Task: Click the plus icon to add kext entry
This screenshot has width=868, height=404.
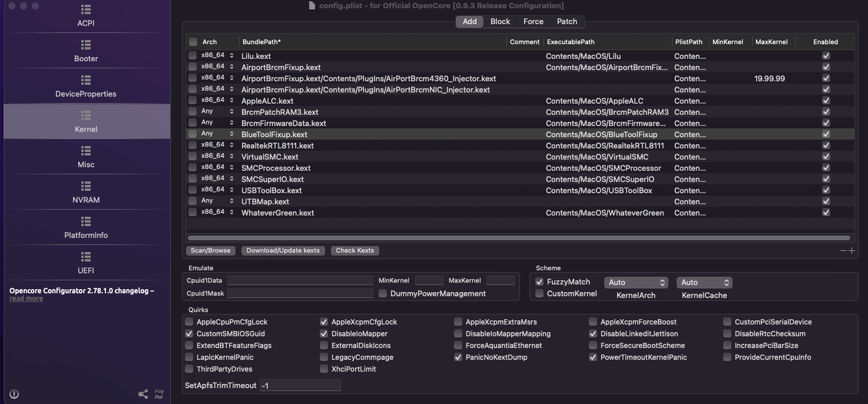Action: tap(852, 251)
